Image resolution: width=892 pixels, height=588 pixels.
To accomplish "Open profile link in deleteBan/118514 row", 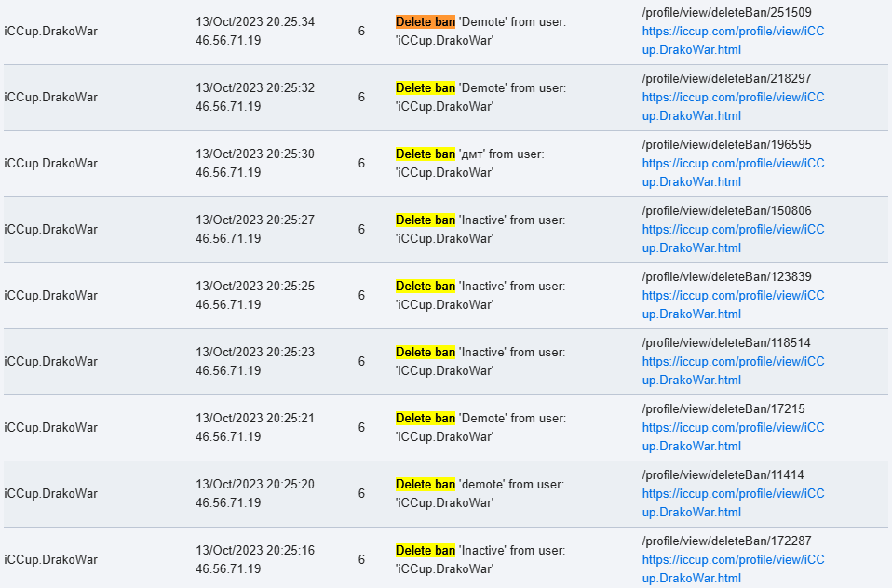I will point(734,370).
